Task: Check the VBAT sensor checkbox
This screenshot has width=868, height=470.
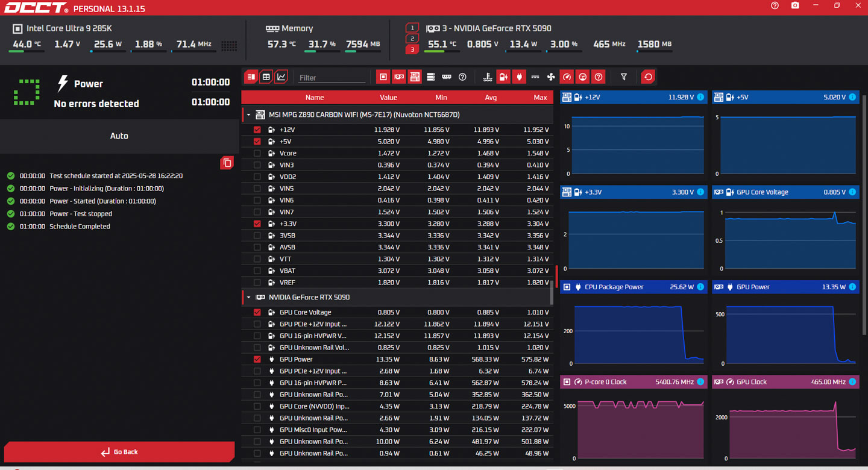Action: [x=257, y=271]
